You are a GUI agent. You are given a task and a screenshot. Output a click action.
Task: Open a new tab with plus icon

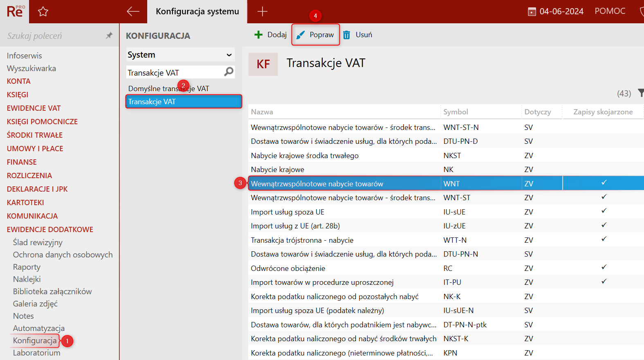[x=262, y=11]
